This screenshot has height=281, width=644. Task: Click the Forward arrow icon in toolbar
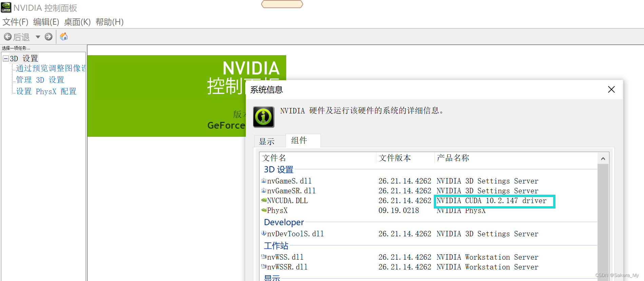(48, 37)
